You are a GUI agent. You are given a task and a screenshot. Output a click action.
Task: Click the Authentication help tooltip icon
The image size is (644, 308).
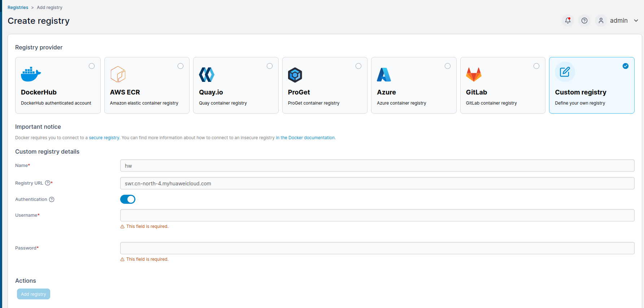click(x=52, y=199)
